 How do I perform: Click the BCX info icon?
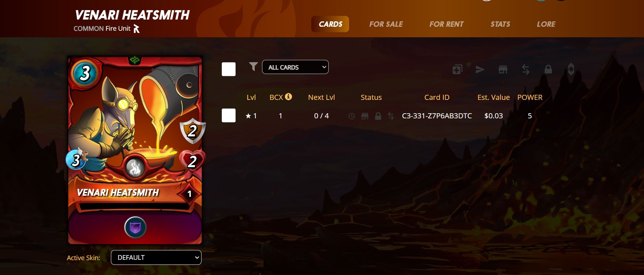point(288,97)
